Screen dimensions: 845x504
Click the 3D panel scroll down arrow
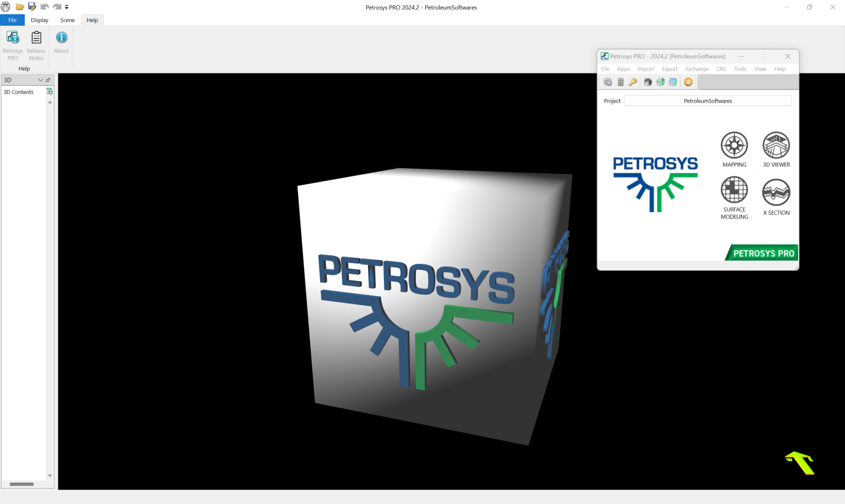coord(50,476)
